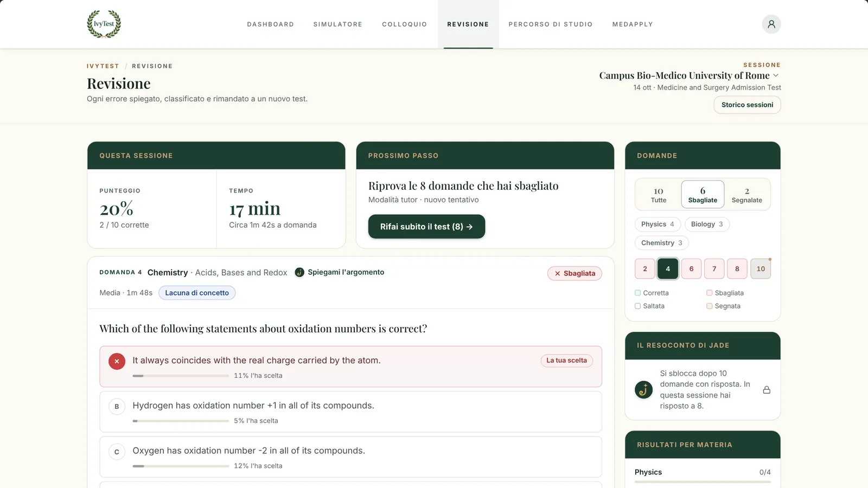Viewport: 868px width, 488px height.
Task: Select the 6 Sbagliate filter tab
Action: [703, 195]
